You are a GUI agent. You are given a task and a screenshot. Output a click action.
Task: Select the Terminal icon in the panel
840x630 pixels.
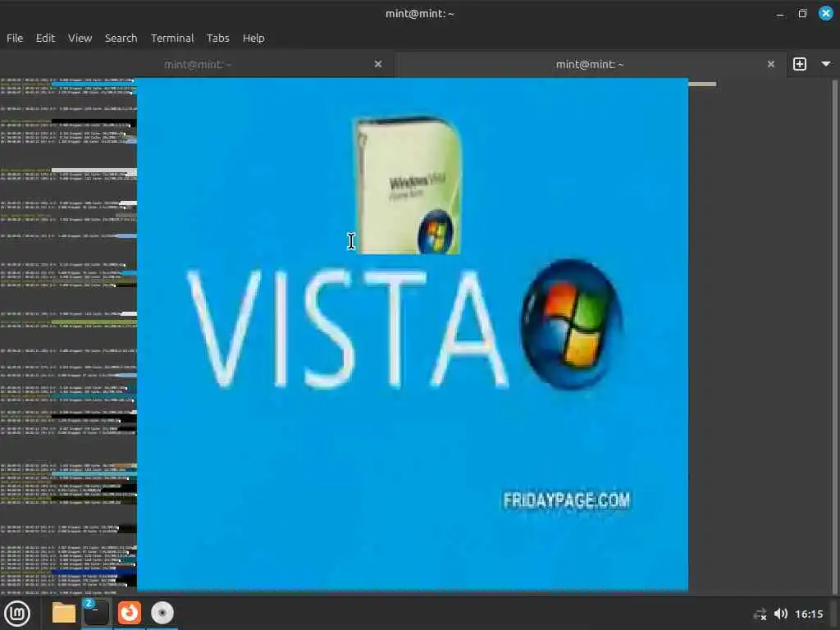pyautogui.click(x=97, y=614)
